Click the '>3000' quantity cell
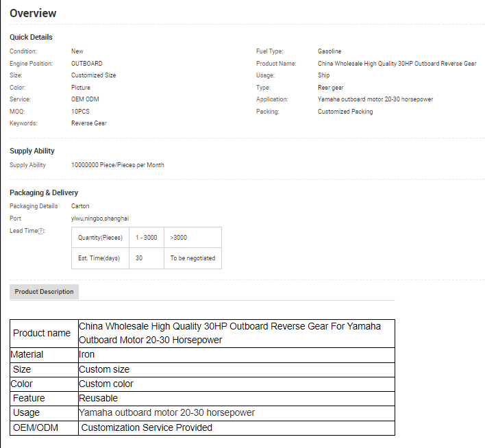This screenshot has width=485, height=448. [x=178, y=238]
